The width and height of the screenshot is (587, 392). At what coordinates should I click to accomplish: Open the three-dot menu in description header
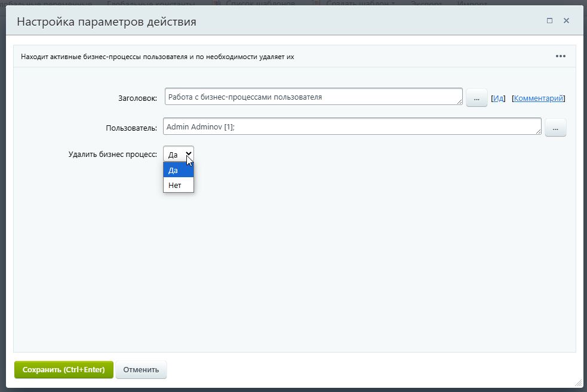coord(560,57)
